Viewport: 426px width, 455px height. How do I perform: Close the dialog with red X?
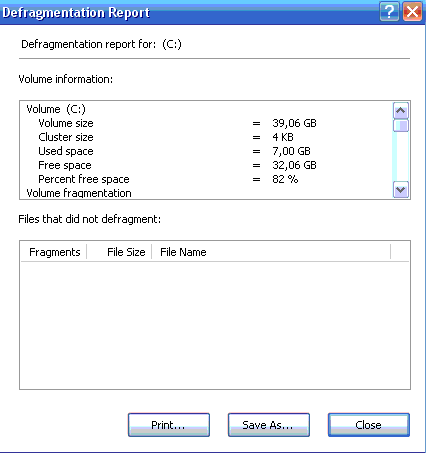click(412, 12)
